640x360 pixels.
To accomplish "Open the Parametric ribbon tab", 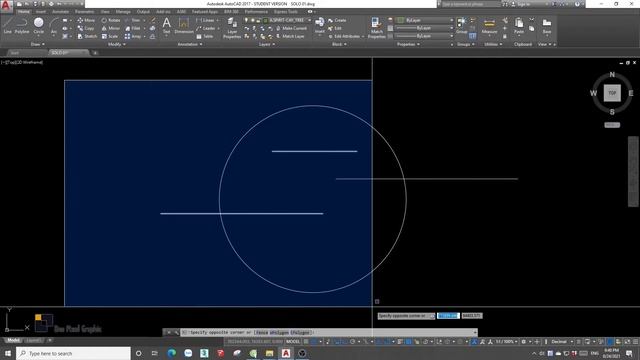I will click(84, 12).
